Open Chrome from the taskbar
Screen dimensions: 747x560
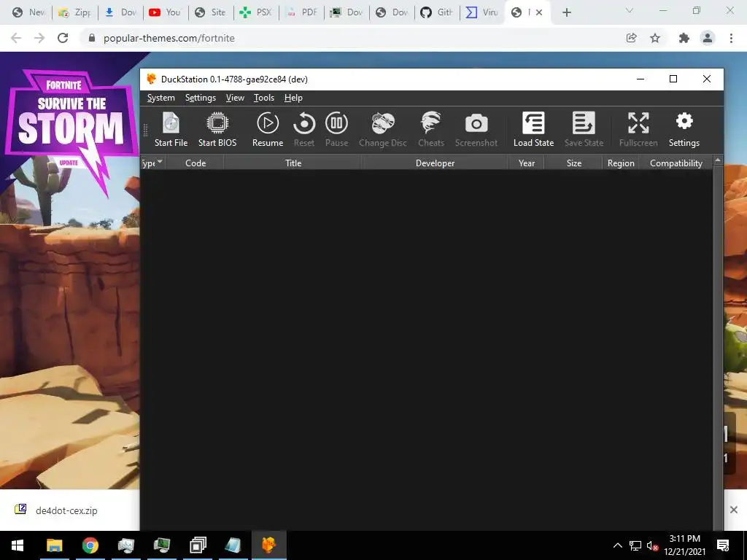[90, 545]
